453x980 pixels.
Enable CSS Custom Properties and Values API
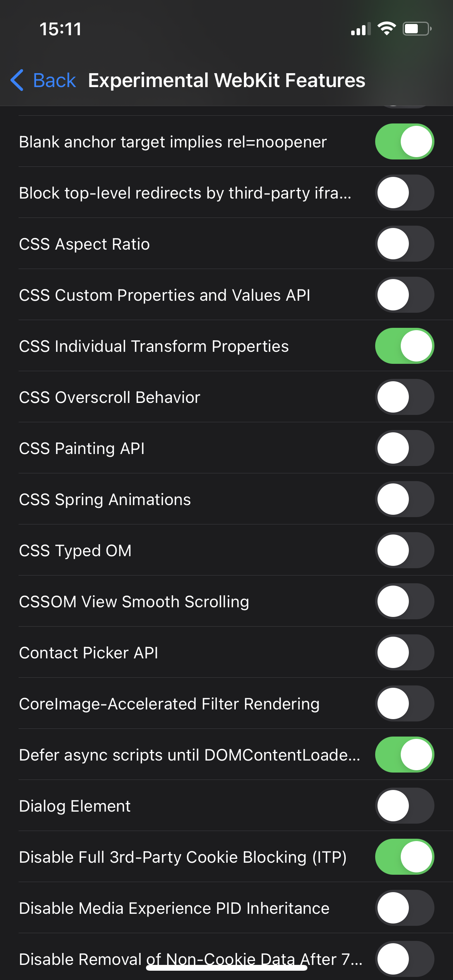[x=404, y=295]
